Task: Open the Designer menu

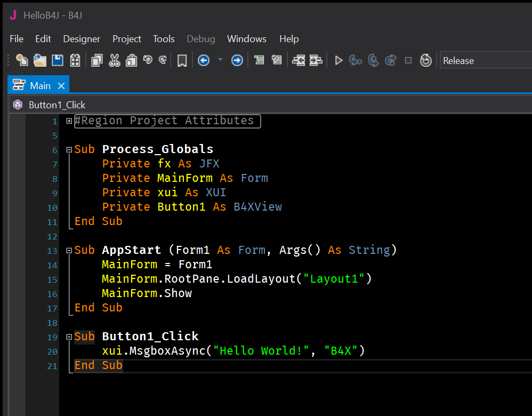Action: coord(82,39)
